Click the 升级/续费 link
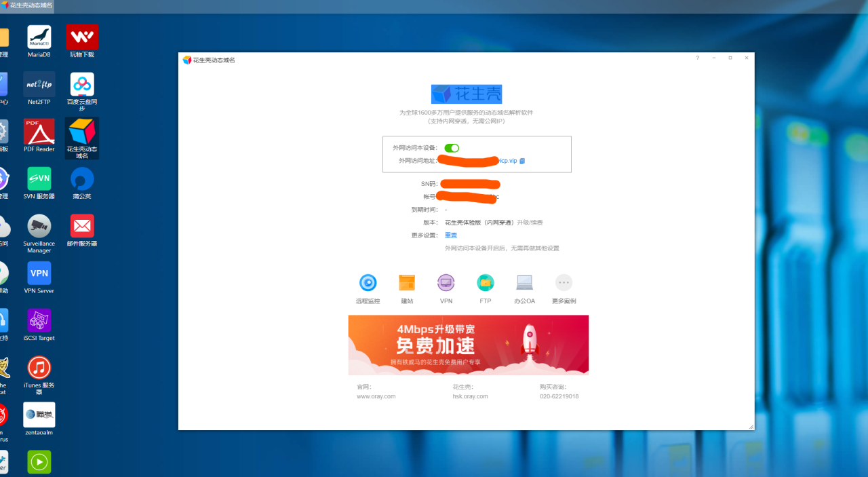This screenshot has height=477, width=868. point(530,223)
